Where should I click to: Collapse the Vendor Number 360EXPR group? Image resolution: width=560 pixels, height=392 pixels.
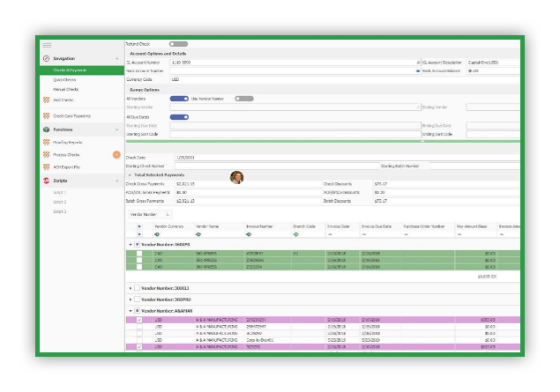click(131, 245)
